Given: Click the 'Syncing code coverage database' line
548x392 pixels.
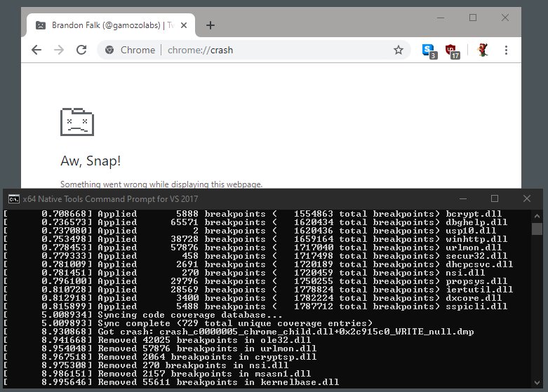Looking at the screenshot, I should (142, 315).
